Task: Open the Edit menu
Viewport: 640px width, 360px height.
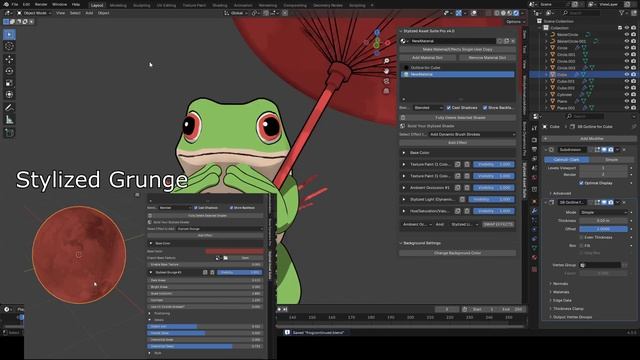Action: (26, 4)
